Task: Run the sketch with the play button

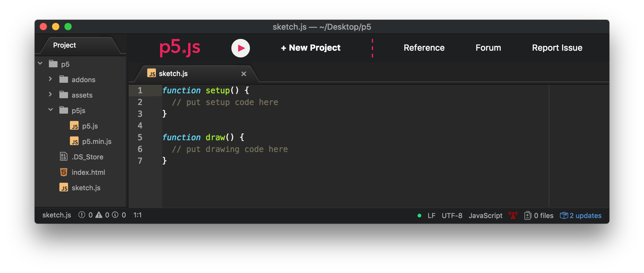Action: (x=240, y=48)
